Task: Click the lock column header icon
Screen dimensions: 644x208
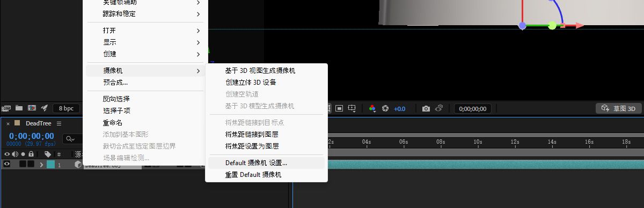Action: pos(31,154)
